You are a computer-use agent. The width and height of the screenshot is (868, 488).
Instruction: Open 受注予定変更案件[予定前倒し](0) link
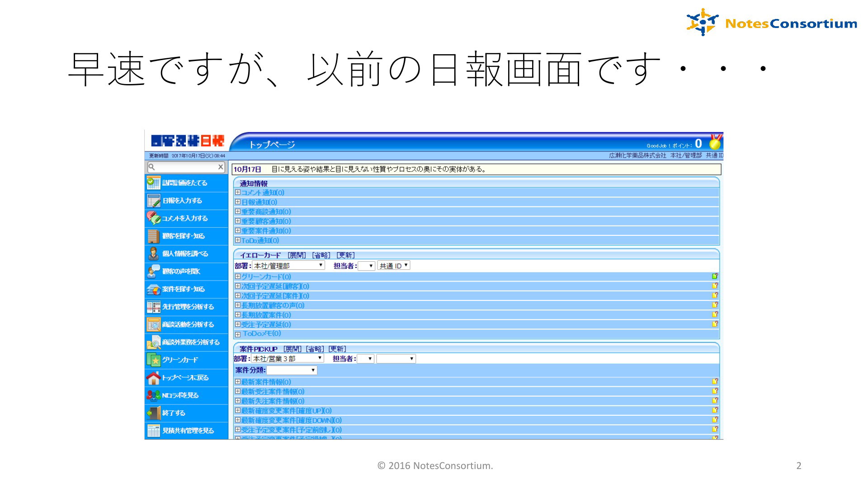[292, 430]
